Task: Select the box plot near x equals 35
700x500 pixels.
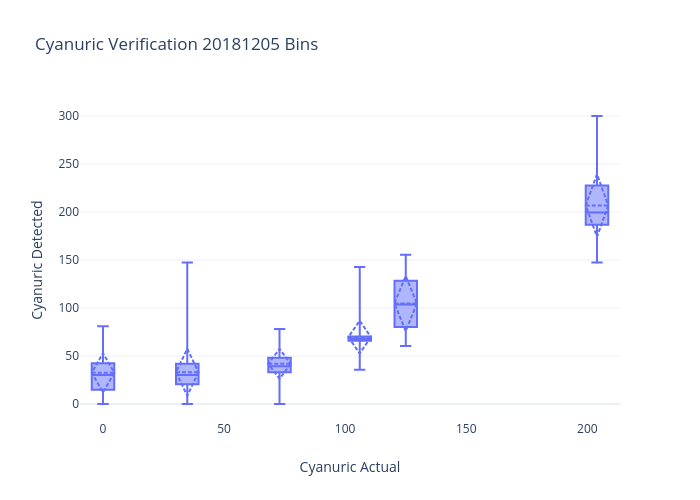Action: pyautogui.click(x=187, y=374)
